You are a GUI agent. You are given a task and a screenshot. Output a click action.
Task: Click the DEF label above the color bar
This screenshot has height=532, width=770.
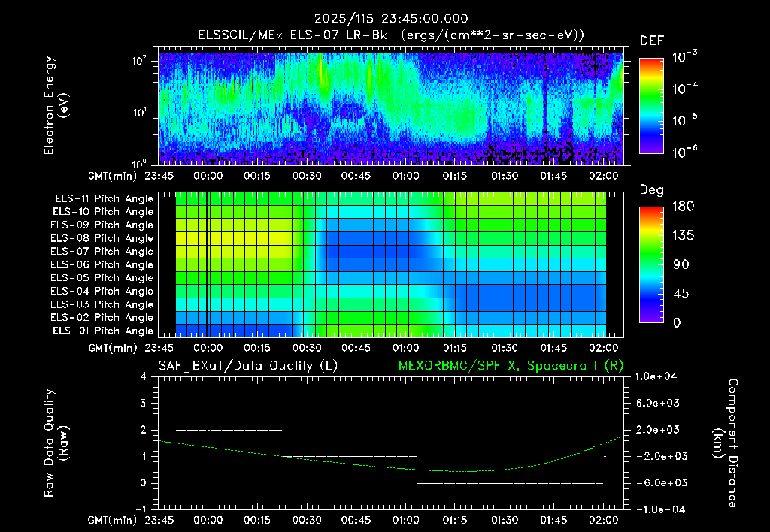pyautogui.click(x=651, y=41)
